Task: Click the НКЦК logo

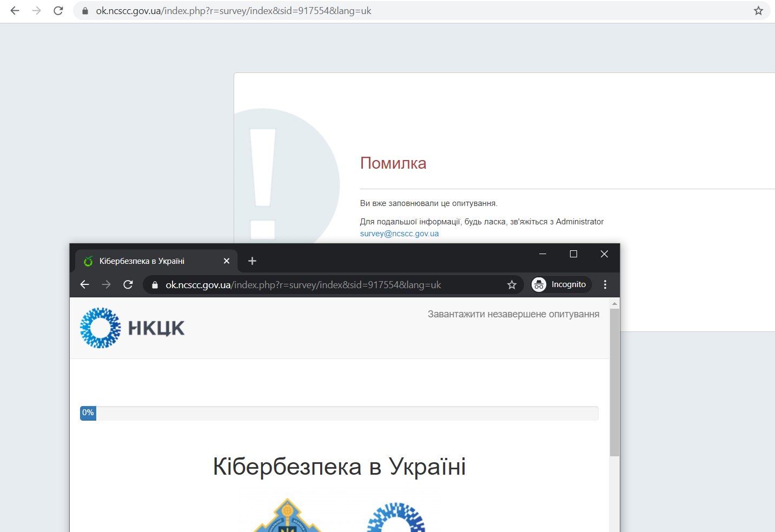Action: click(133, 328)
